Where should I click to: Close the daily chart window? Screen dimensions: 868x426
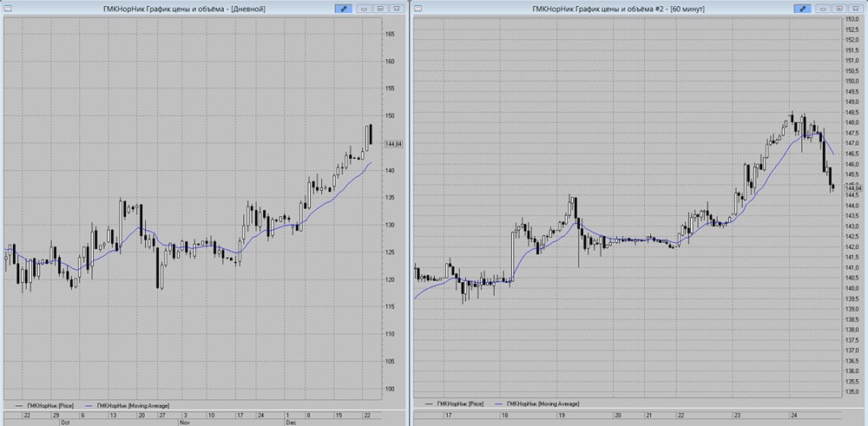click(397, 9)
